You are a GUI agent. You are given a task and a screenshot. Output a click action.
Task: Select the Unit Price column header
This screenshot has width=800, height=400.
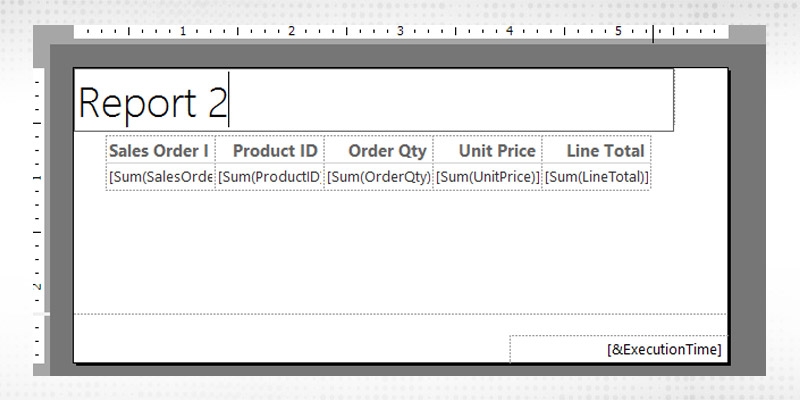(x=488, y=151)
